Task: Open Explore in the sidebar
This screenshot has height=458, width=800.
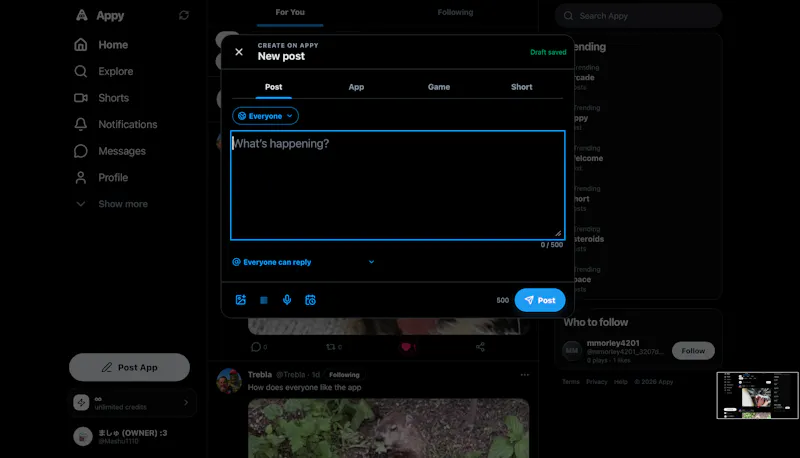Action: click(115, 71)
